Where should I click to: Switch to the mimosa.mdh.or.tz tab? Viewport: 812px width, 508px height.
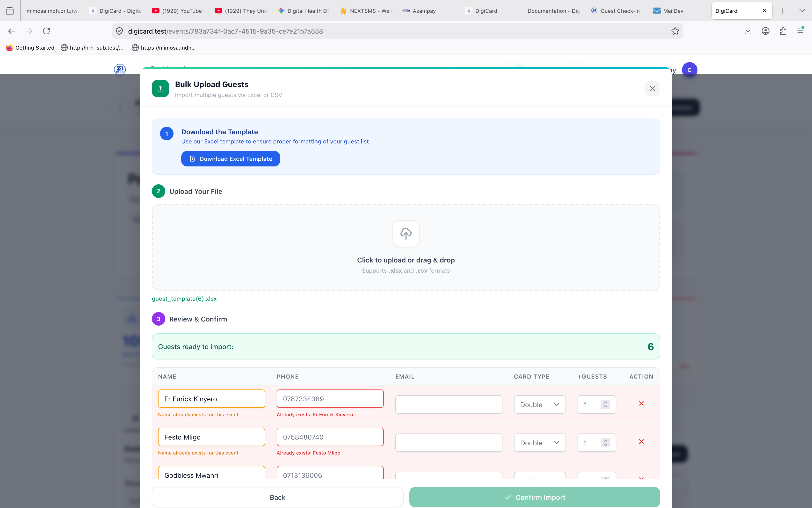coord(53,11)
